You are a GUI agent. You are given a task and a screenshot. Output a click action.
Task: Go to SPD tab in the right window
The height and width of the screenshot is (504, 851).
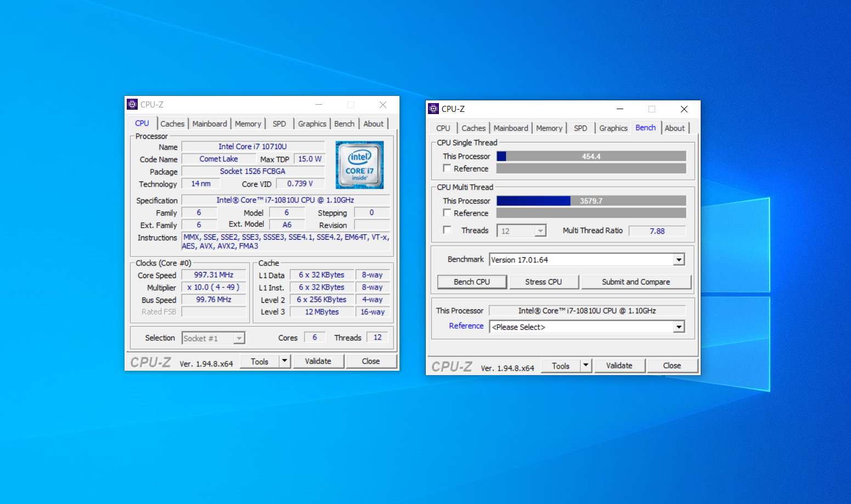(x=581, y=128)
